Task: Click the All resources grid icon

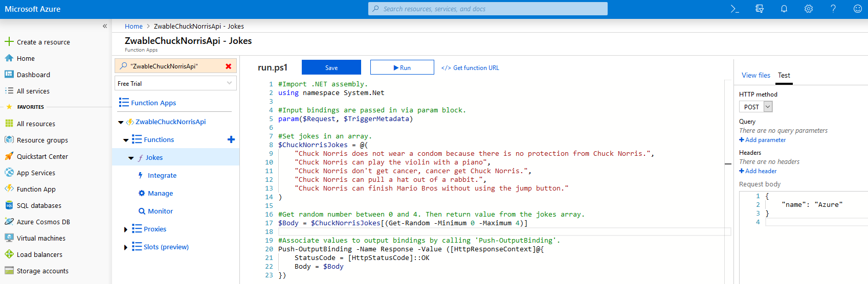Action: [9, 123]
